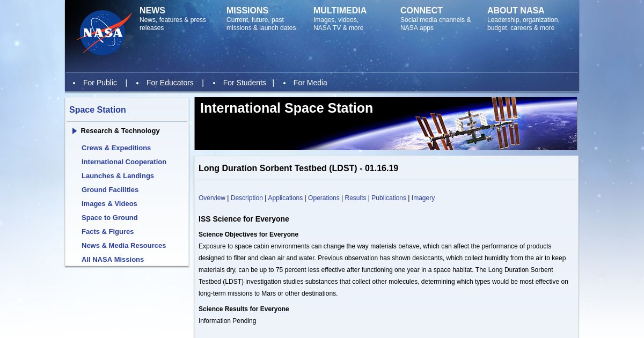Jump to the Operations section
The height and width of the screenshot is (338, 644).
[x=324, y=198]
